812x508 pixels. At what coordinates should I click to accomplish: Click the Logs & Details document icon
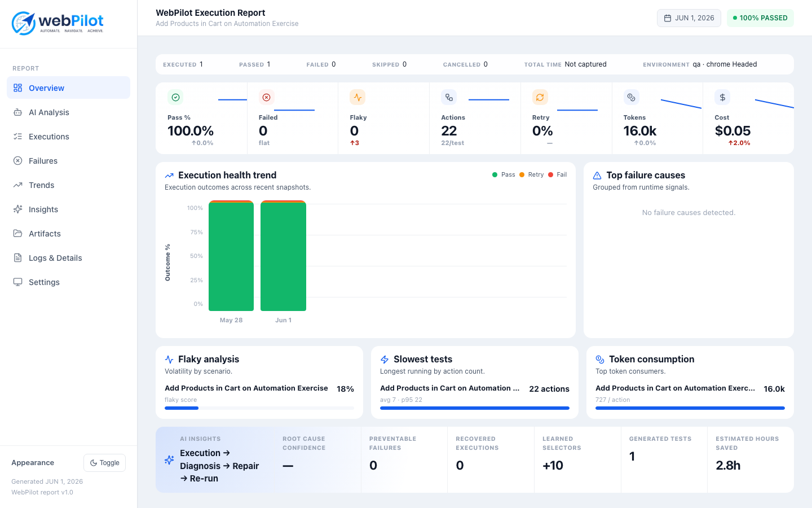point(18,257)
